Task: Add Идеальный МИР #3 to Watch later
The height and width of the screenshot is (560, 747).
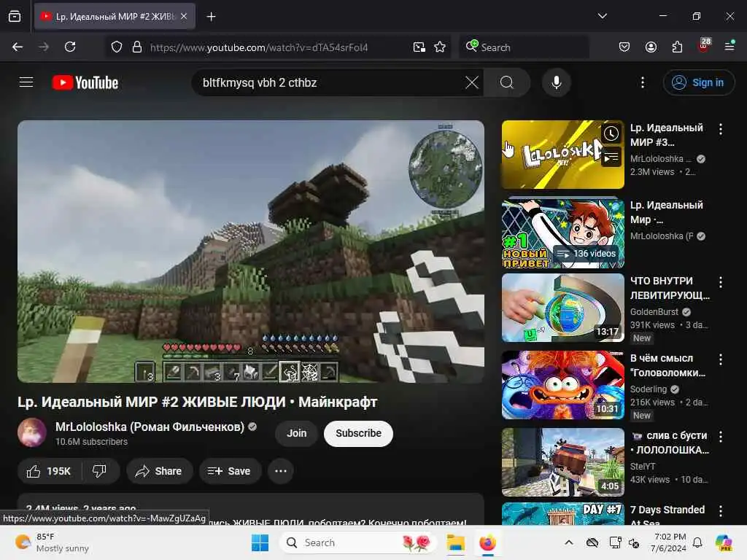Action: (x=611, y=133)
